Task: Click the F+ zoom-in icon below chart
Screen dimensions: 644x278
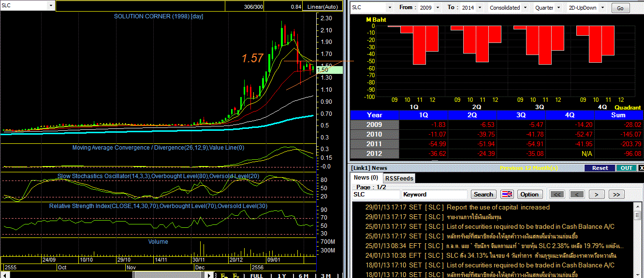Action: coord(224,275)
